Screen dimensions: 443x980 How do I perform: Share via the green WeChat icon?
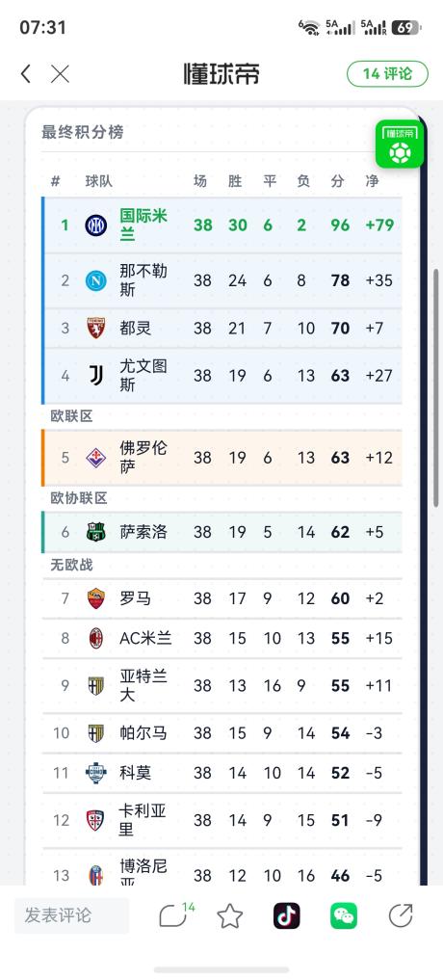tap(344, 916)
